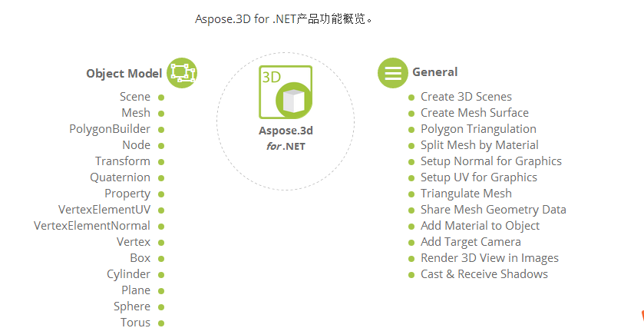Click the General heading text
The width and height of the screenshot is (644, 328).
pos(435,72)
